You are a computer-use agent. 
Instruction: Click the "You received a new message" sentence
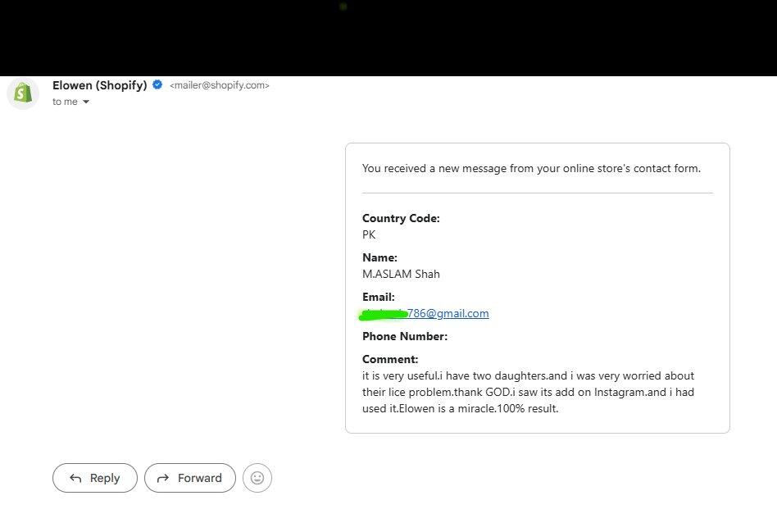pos(531,169)
